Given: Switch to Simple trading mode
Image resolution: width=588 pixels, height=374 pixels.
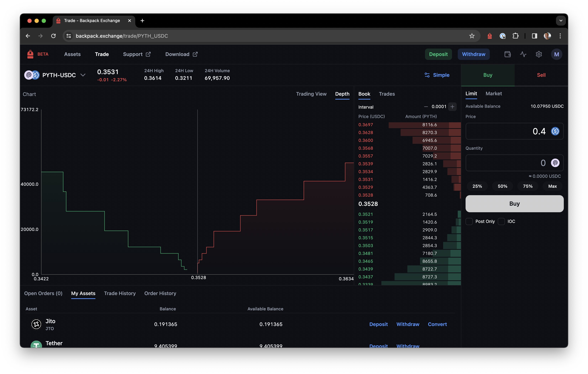Looking at the screenshot, I should click(x=437, y=75).
